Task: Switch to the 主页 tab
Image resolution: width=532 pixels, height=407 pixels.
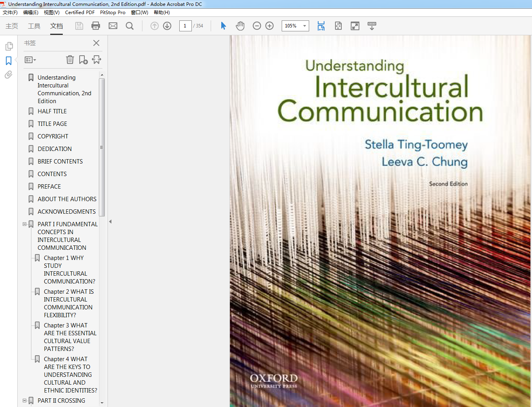Action: tap(12, 26)
